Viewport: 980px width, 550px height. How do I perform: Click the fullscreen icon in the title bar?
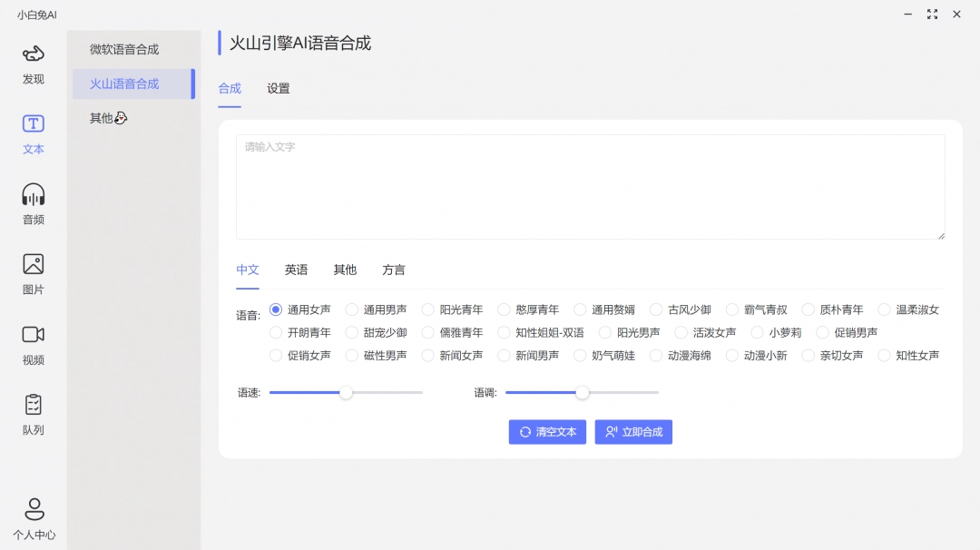(x=932, y=15)
